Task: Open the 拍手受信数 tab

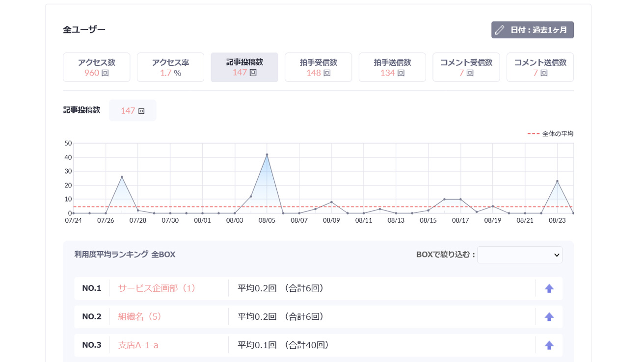Action: click(318, 67)
